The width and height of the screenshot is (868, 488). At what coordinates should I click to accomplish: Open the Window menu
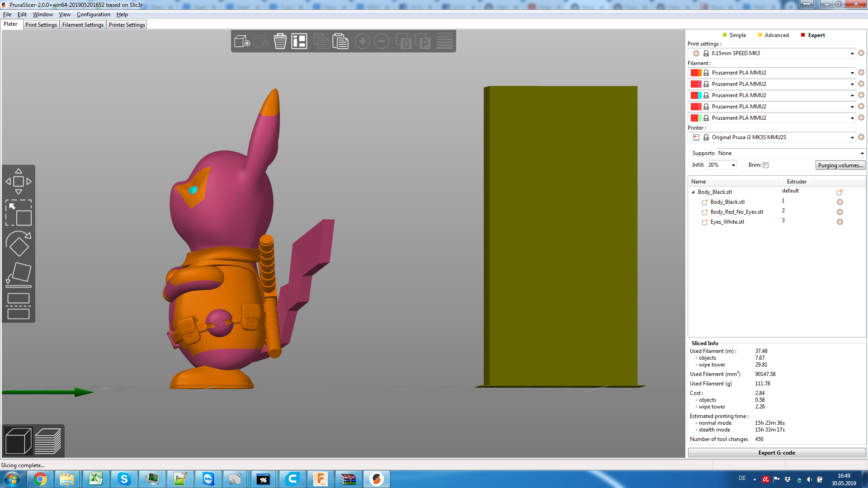tap(43, 14)
